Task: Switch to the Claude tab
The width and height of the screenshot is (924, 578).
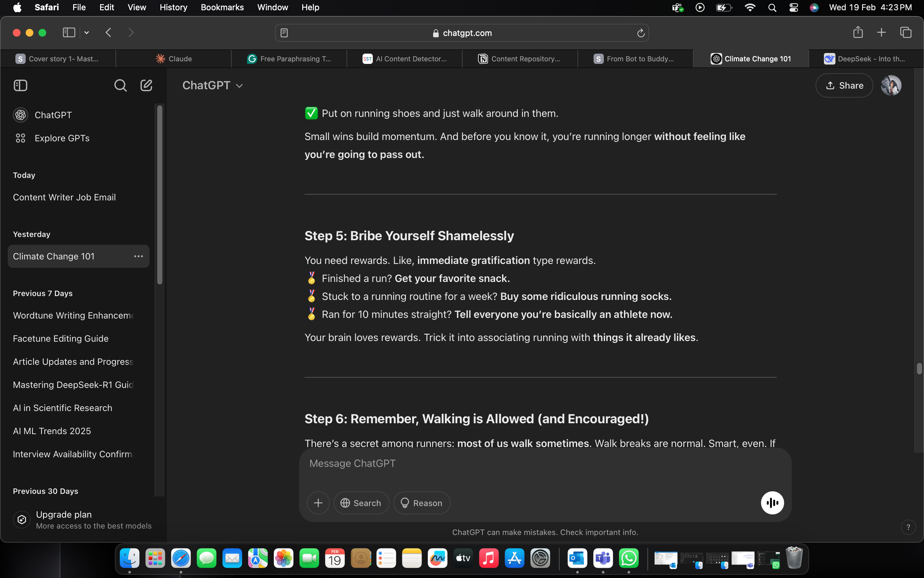Action: [174, 58]
